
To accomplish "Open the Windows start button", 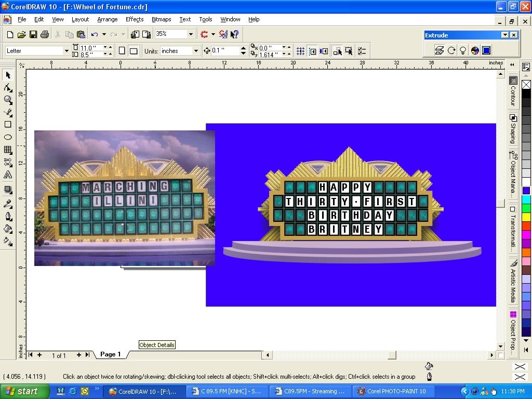I will pyautogui.click(x=21, y=391).
